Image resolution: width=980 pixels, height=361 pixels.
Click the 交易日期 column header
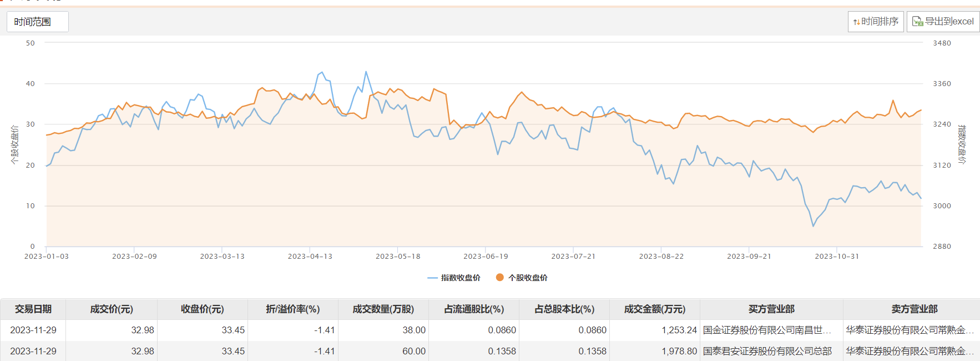click(33, 309)
